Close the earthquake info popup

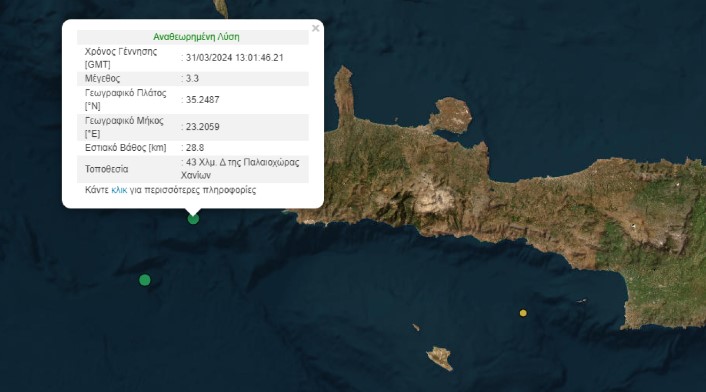[x=316, y=28]
